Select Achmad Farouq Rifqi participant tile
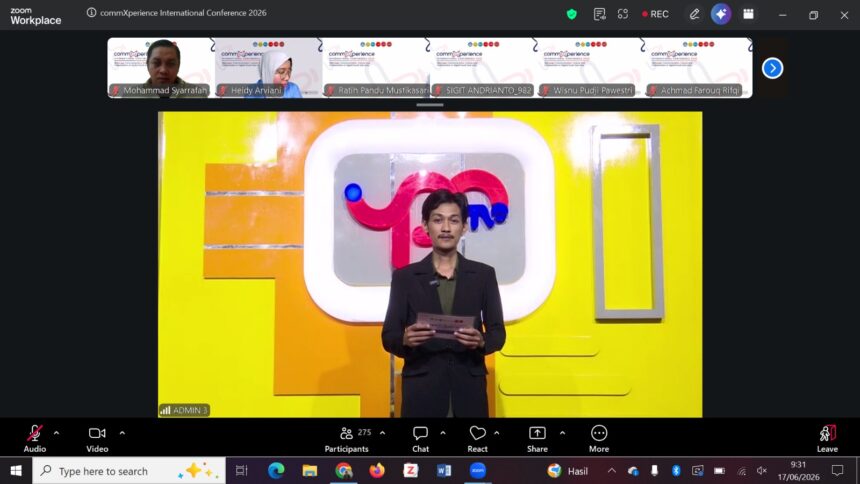Image resolution: width=860 pixels, height=484 pixels. click(x=698, y=68)
